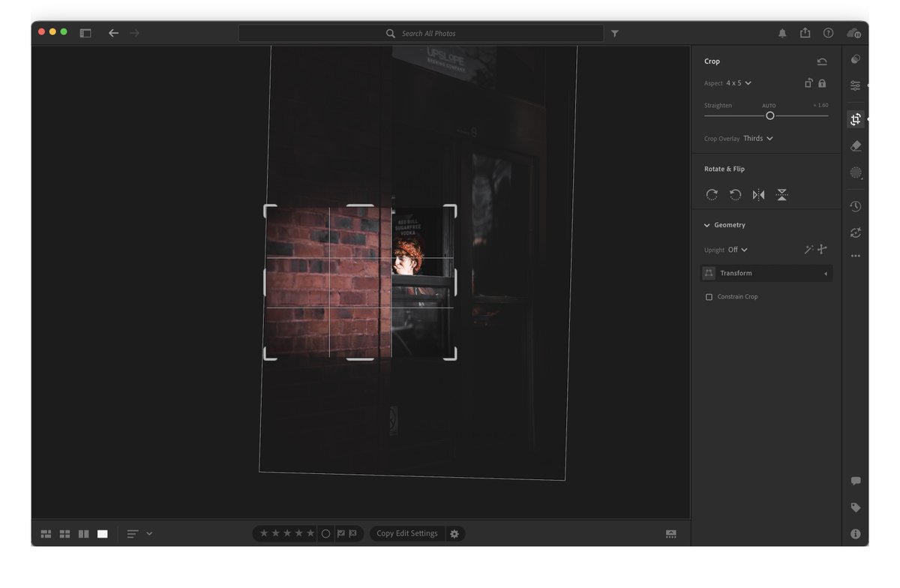Open the Crop Overlay Thirds dropdown
Image resolution: width=900 pixels, height=588 pixels.
tap(758, 139)
